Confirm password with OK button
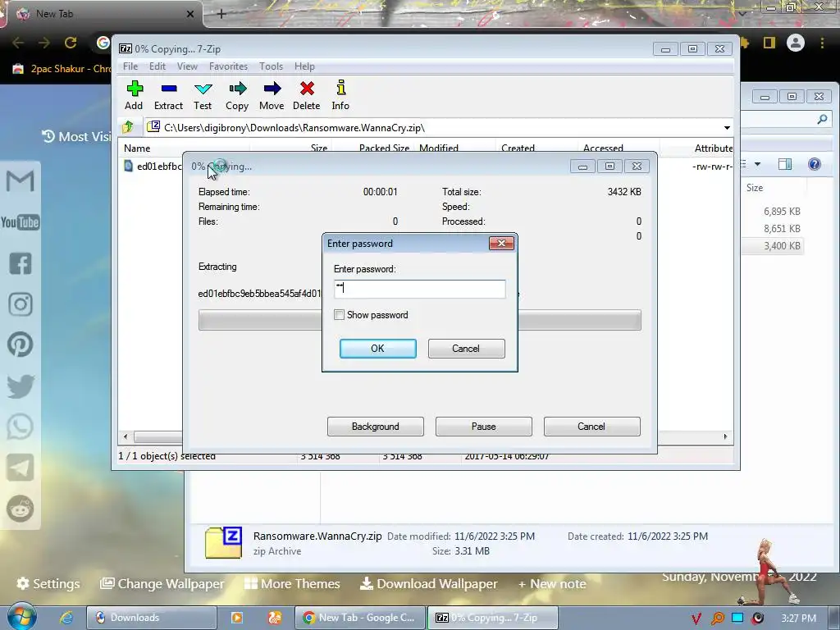The width and height of the screenshot is (840, 630). 377,348
